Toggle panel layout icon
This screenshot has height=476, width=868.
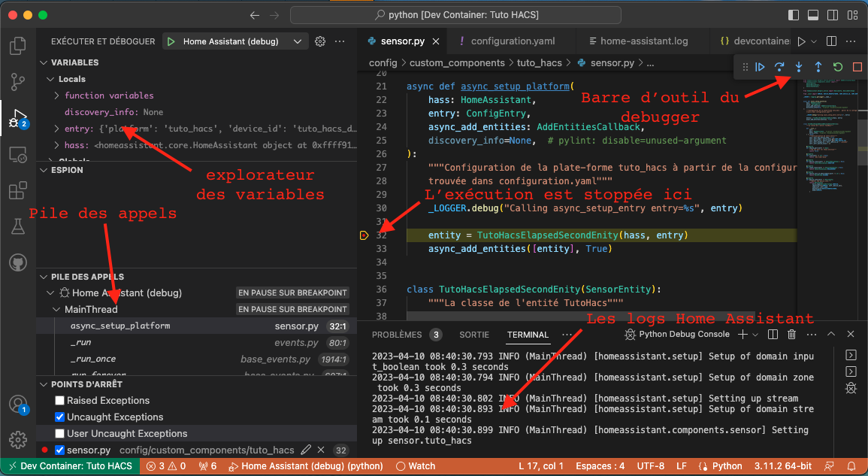click(813, 15)
